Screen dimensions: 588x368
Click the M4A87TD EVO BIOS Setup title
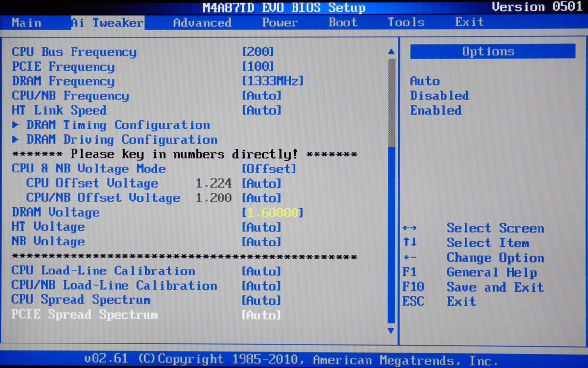pos(284,8)
